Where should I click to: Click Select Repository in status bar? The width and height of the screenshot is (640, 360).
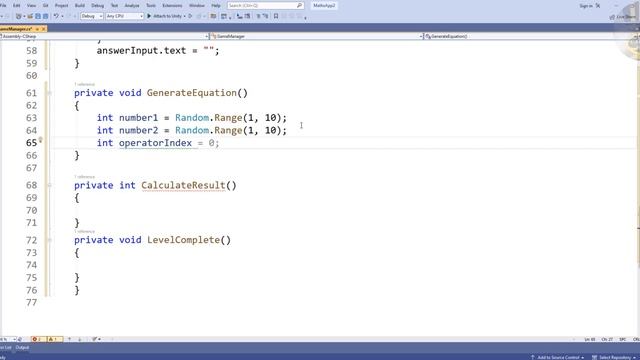(615, 357)
